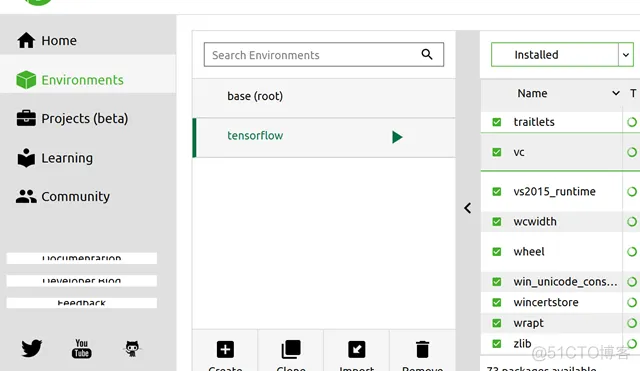Screen dimensions: 640x371
Task: Open the Learning section
Action: pyautogui.click(x=88, y=158)
